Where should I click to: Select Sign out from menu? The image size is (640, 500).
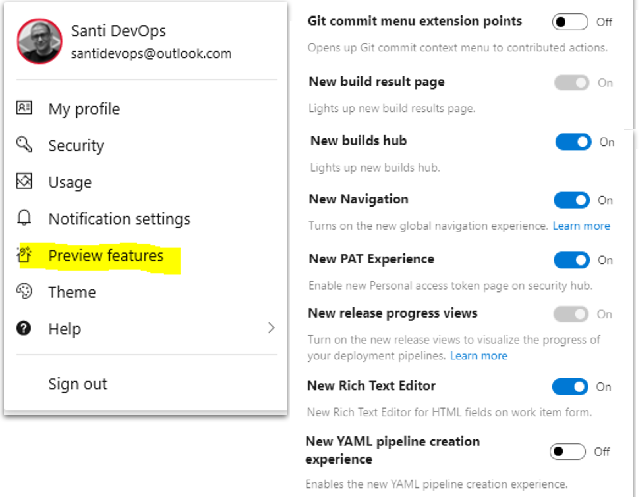pos(78,384)
